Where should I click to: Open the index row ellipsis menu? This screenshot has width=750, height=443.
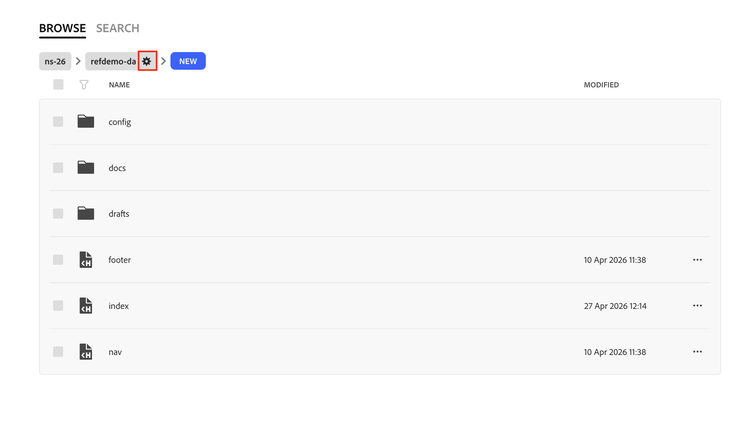pyautogui.click(x=697, y=306)
